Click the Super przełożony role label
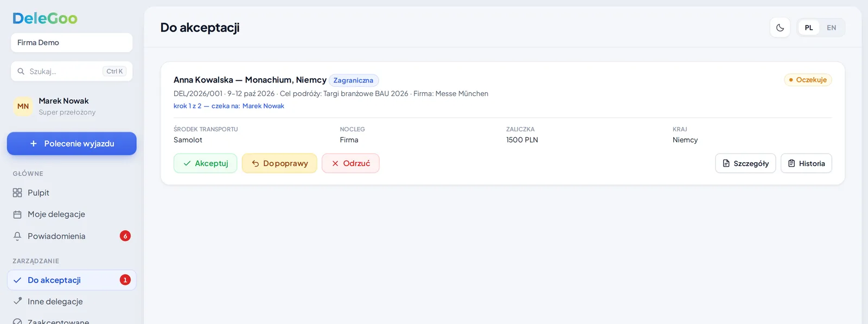 [67, 112]
